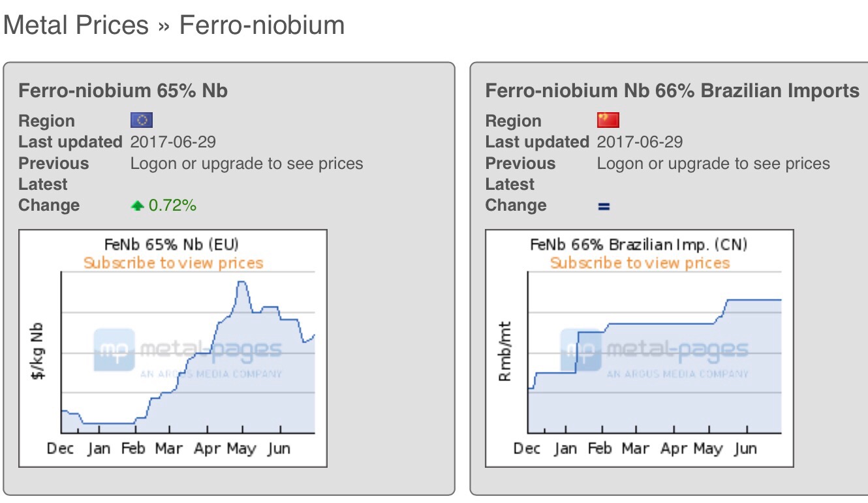Click the metal-pages watermark logo on CN chart
This screenshot has height=503, width=868.
point(655,353)
